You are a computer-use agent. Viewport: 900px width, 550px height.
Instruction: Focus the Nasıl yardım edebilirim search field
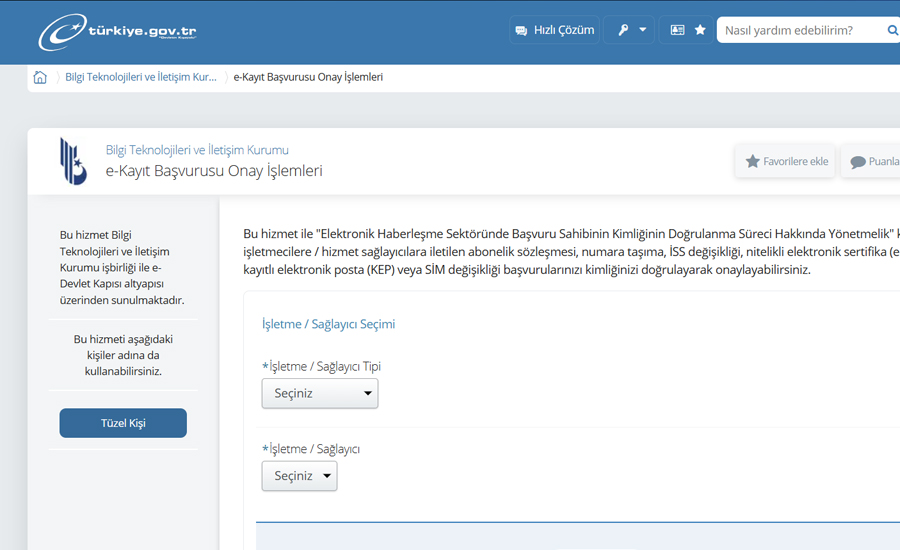point(801,30)
